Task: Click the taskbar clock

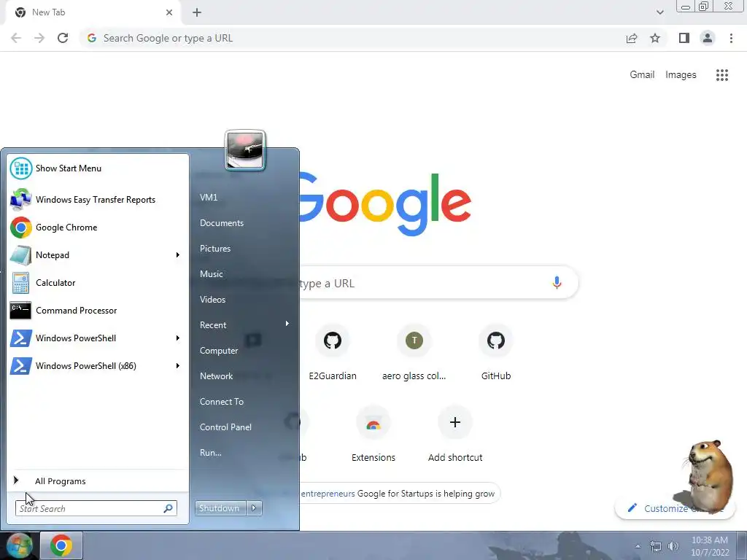Action: [710, 546]
